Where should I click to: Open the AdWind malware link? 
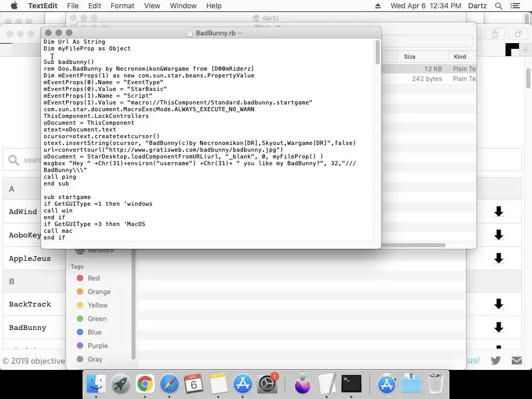tap(23, 212)
